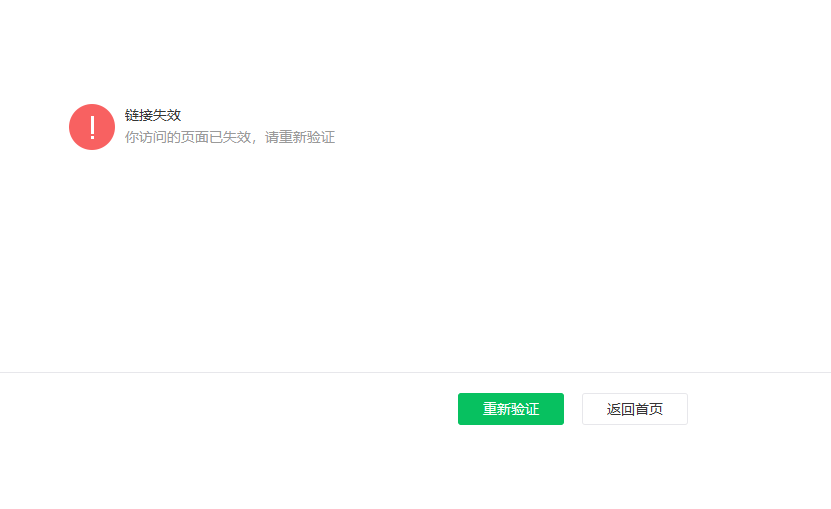Select the link-expired error icon
Screen dimensions: 831x509
point(92,127)
